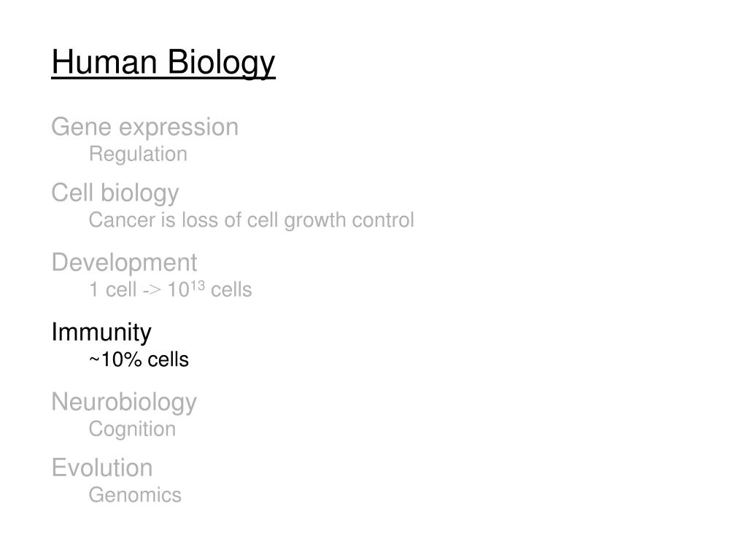Click the word expression in first heading
747x560 pixels.
pos(179,128)
